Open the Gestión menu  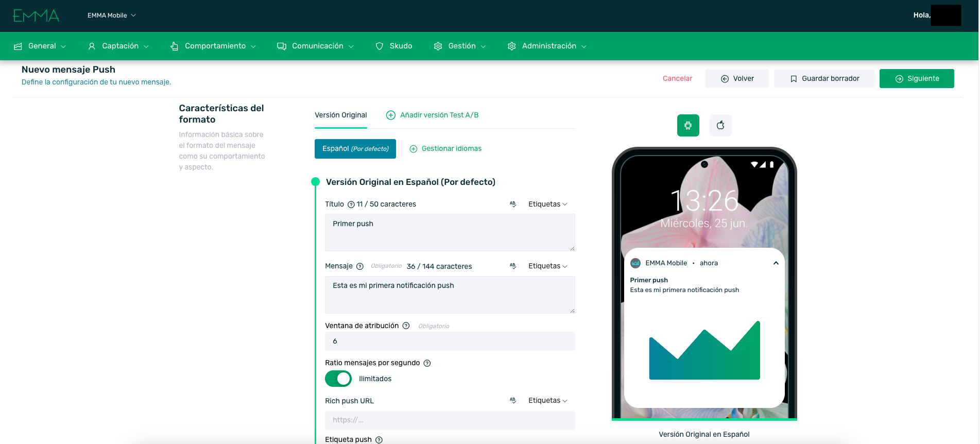(460, 46)
